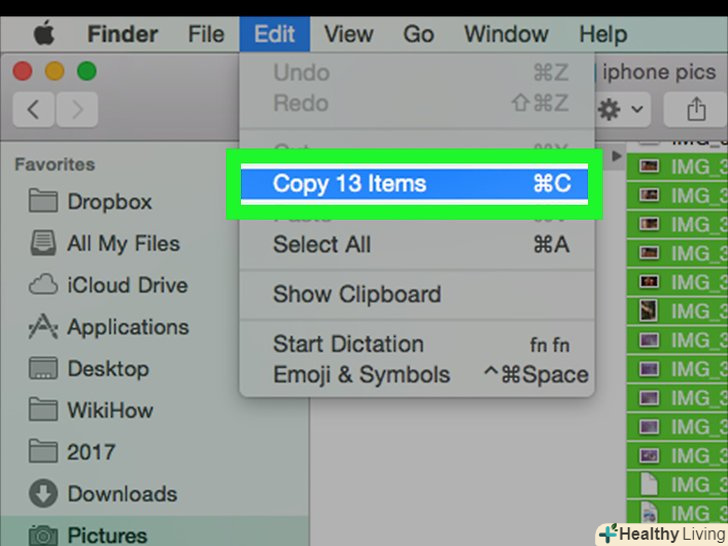Open the Window menu
This screenshot has height=546, width=728.
pyautogui.click(x=505, y=34)
